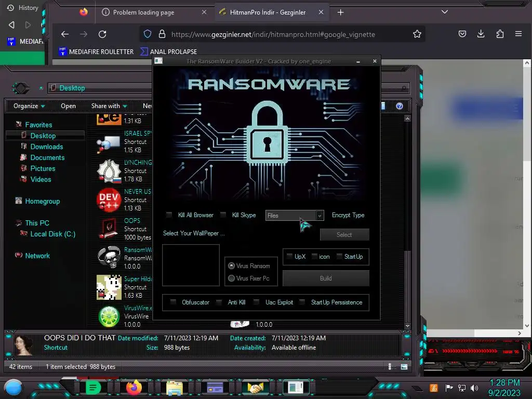Open a new Firefox tab
The image size is (532, 399).
point(341,12)
